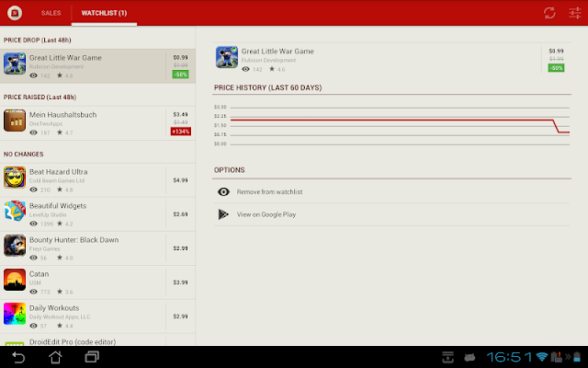Viewport: 588px width, 368px height.
Task: Refresh the list with the sync icon
Action: point(549,13)
